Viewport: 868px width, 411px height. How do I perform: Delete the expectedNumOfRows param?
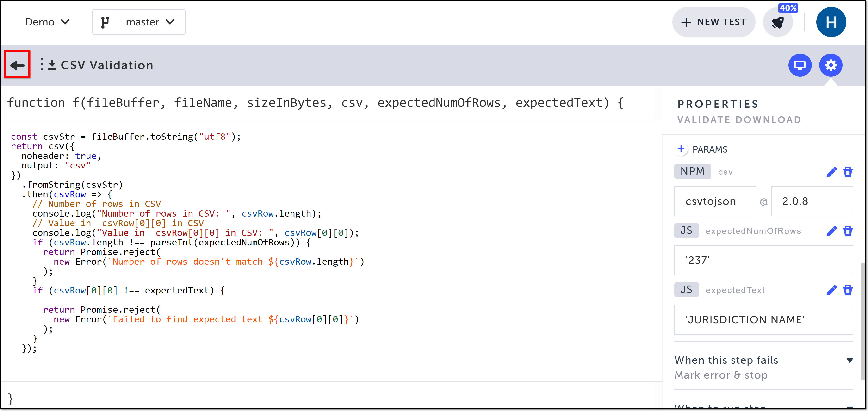click(848, 231)
